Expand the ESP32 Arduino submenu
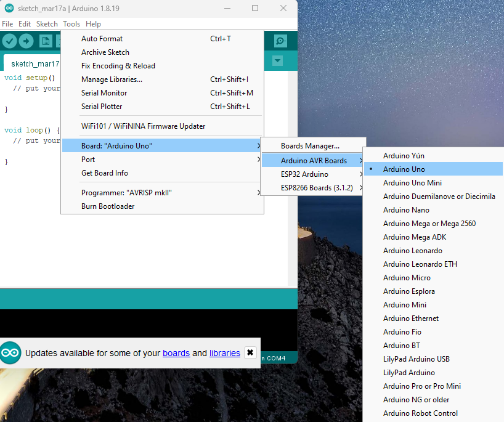This screenshot has height=422, width=504. (313, 174)
